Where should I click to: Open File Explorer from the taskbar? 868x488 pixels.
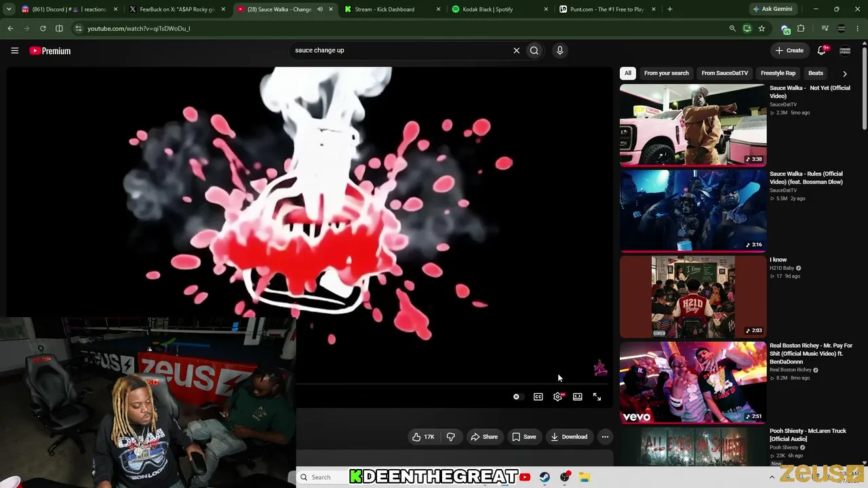585,477
